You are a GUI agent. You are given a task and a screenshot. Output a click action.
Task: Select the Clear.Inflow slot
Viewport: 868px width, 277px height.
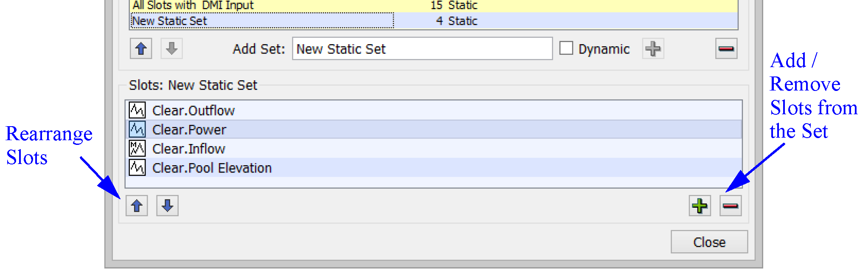point(189,149)
